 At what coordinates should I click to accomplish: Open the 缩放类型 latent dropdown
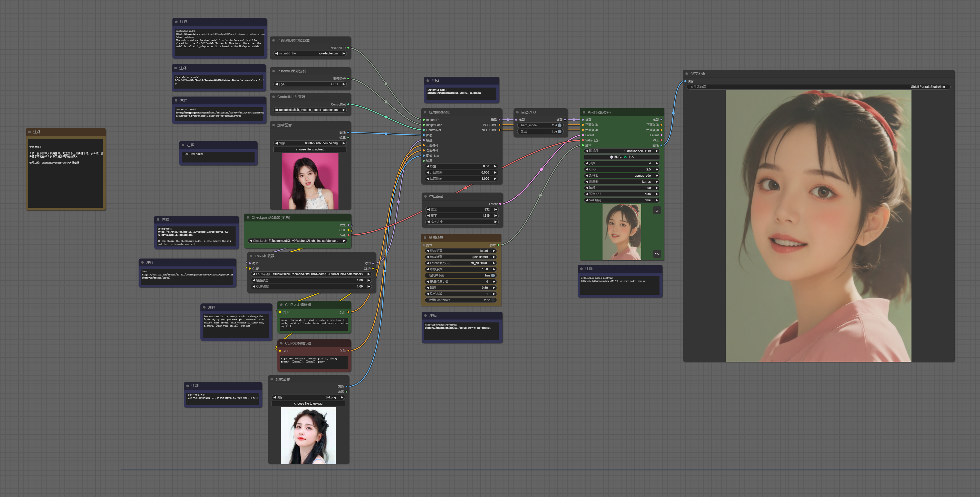point(461,251)
